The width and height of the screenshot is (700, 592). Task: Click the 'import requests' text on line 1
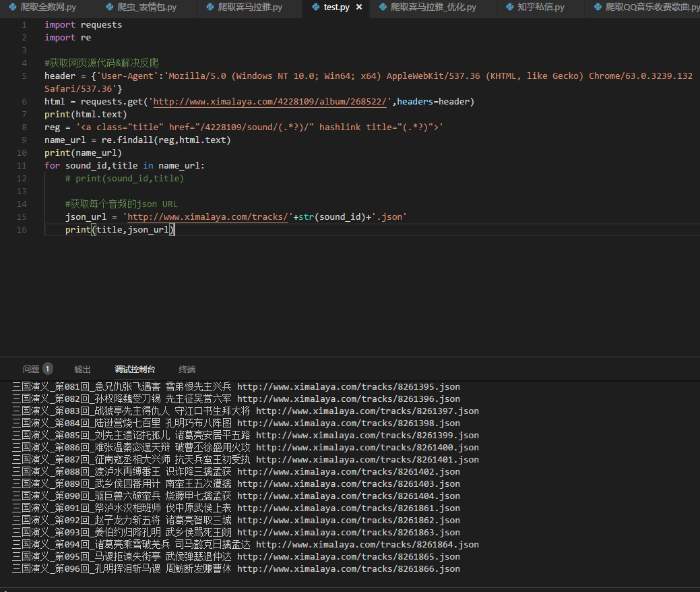coord(83,25)
